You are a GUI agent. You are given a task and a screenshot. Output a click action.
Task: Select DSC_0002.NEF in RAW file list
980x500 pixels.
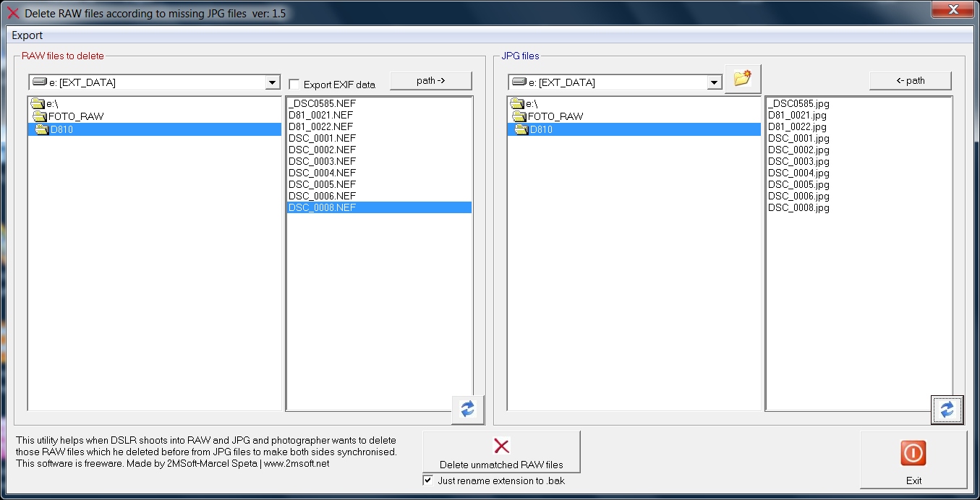click(x=380, y=150)
